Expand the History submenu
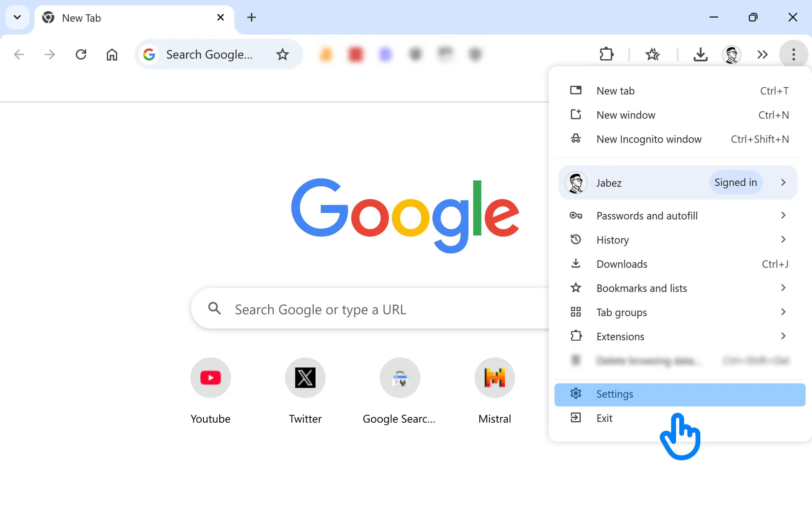 (680, 240)
